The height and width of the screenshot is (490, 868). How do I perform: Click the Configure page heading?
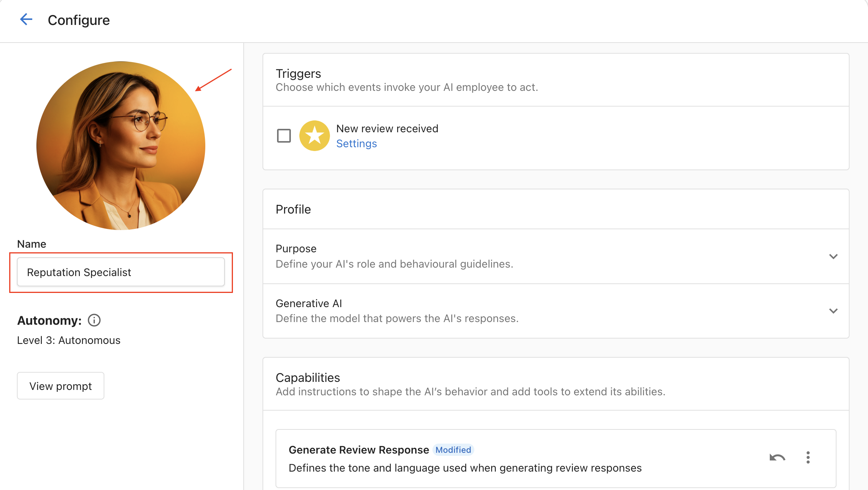(79, 20)
